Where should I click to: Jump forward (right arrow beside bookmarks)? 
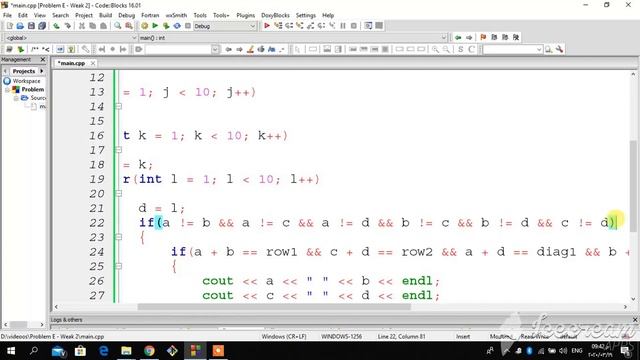click(469, 37)
